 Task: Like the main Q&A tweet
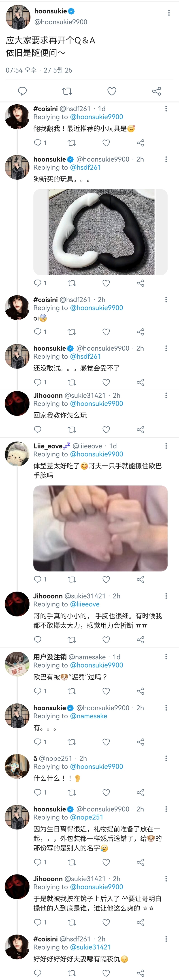point(112,91)
